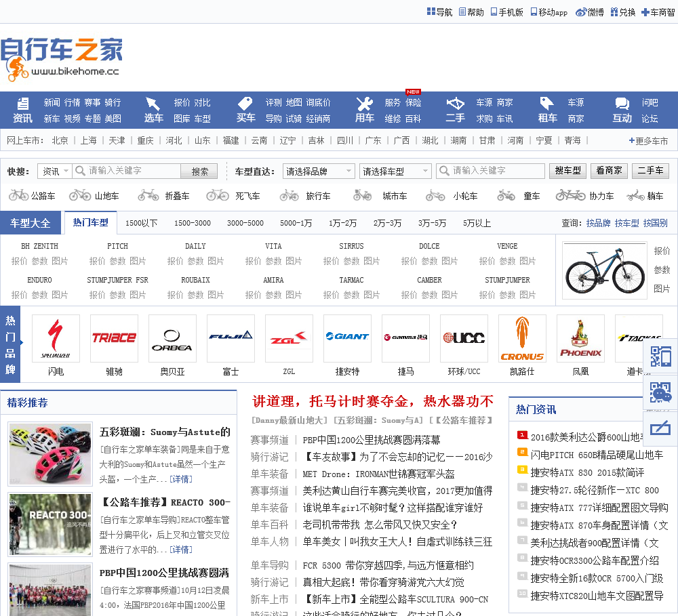Open the STUMPJUMPER FSR model link
Image resolution: width=678 pixels, height=616 pixels.
point(117,280)
